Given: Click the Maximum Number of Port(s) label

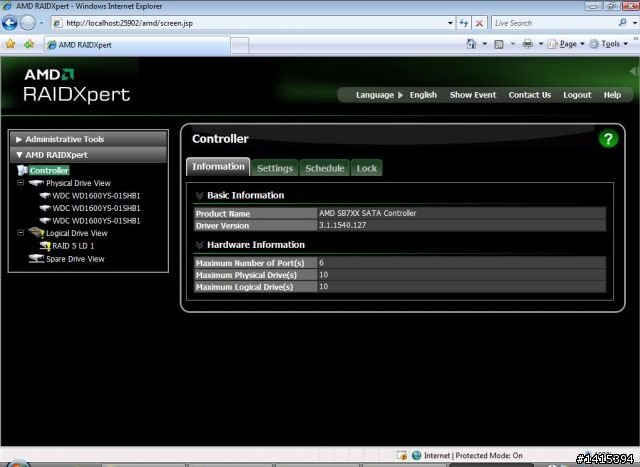Looking at the screenshot, I should click(250, 263).
